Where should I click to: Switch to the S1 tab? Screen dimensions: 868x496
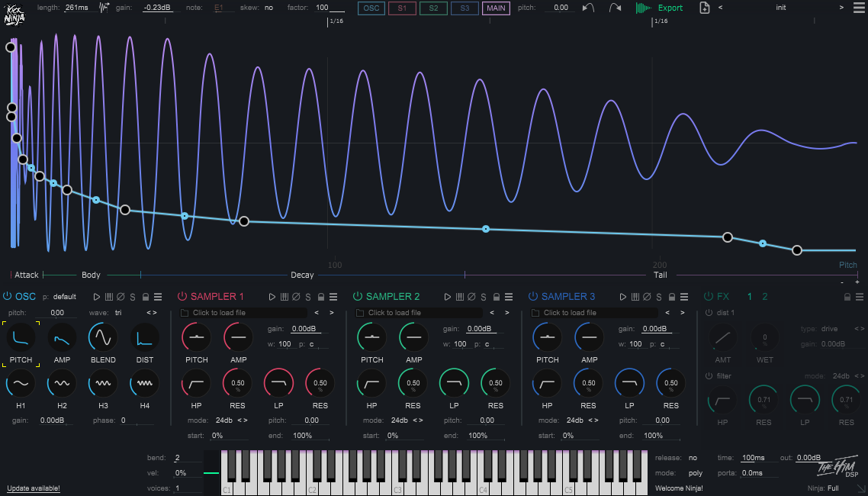point(402,8)
